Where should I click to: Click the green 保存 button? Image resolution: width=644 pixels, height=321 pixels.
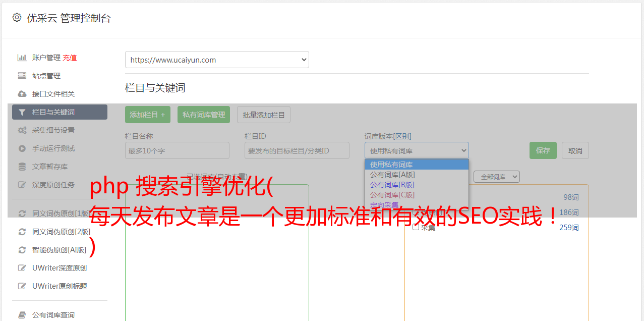543,150
